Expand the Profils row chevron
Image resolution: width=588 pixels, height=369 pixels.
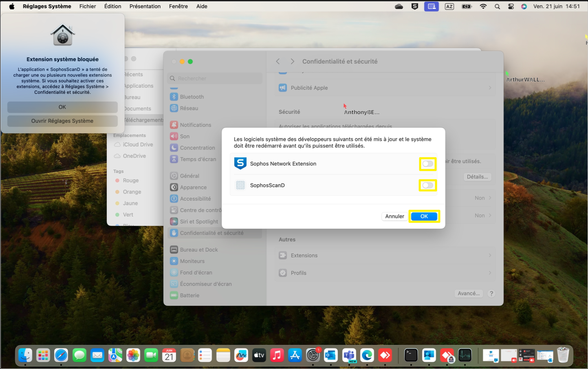coord(490,273)
